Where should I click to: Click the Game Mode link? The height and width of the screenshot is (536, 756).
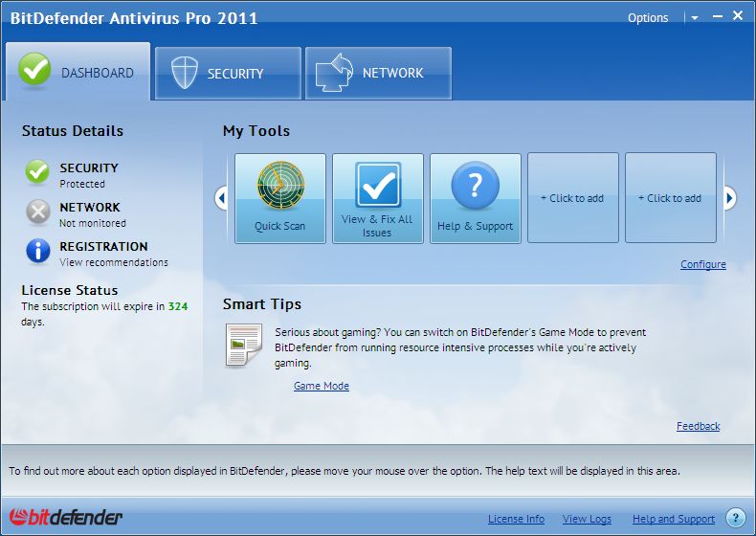click(321, 386)
